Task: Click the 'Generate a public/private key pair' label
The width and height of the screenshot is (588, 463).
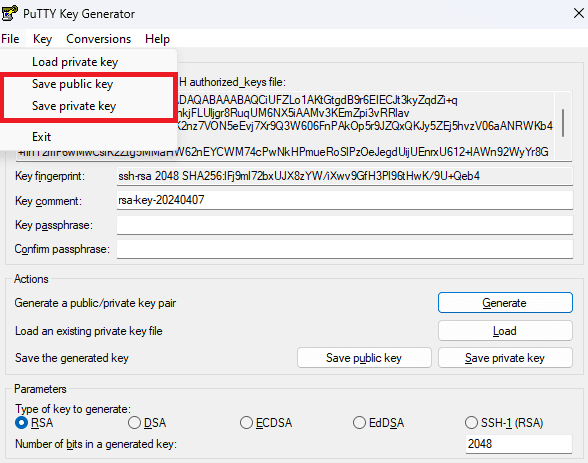Action: tap(95, 303)
